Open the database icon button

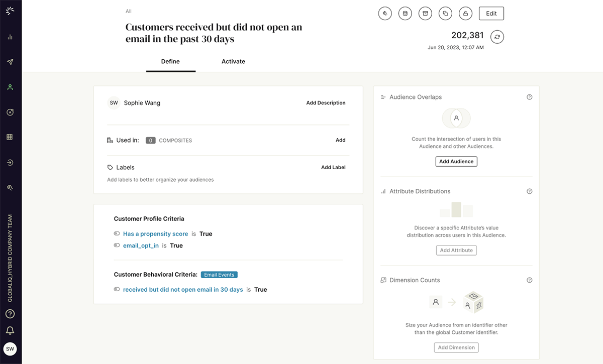coord(405,14)
